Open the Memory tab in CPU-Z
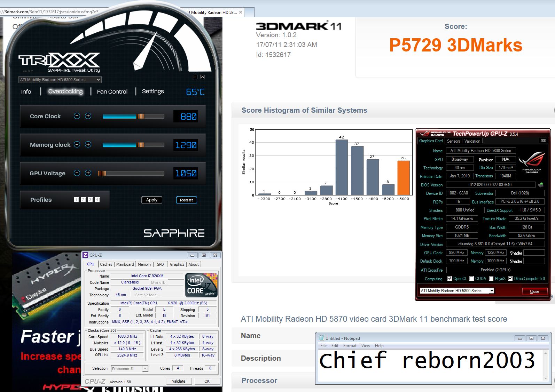 point(144,264)
